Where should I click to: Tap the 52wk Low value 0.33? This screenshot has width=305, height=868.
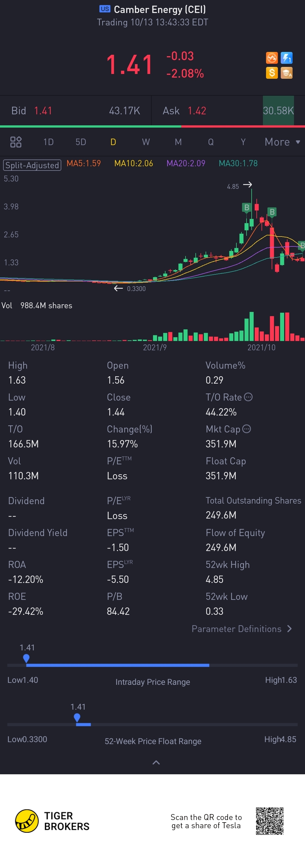tap(214, 612)
